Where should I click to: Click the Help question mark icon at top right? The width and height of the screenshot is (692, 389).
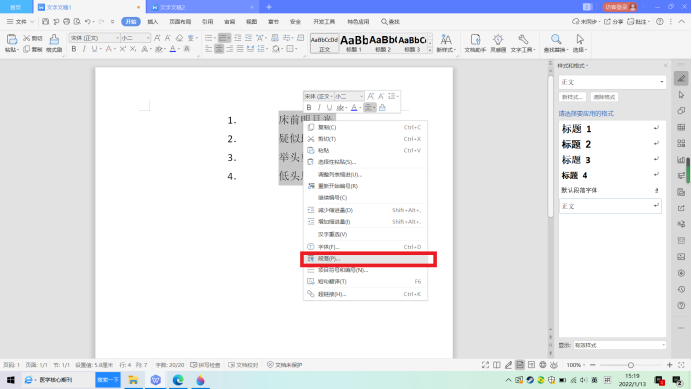[x=660, y=22]
